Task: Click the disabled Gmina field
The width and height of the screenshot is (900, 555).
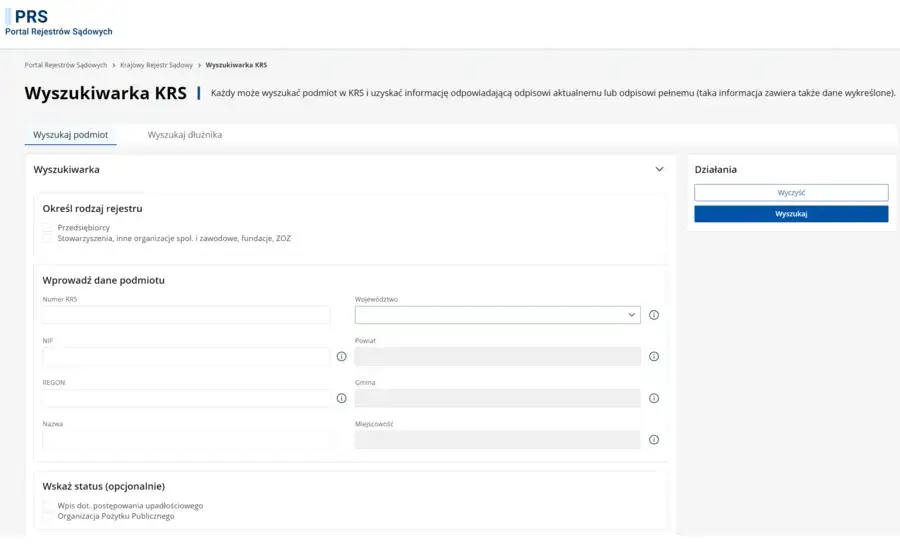Action: (498, 398)
